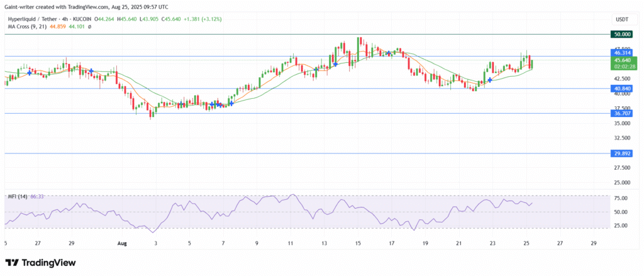Click date 3 on the time axis
The height and width of the screenshot is (276, 644).
point(155,243)
